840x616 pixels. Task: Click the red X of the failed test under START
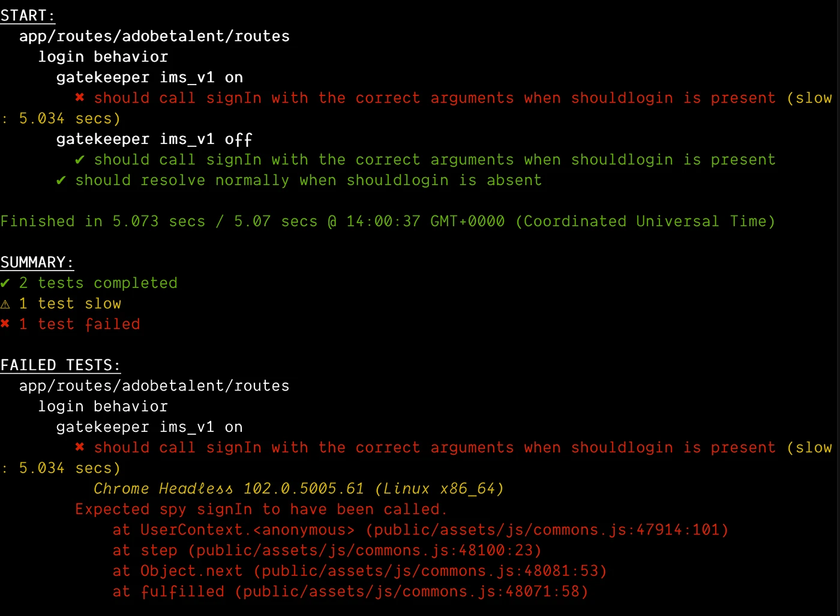coord(80,98)
